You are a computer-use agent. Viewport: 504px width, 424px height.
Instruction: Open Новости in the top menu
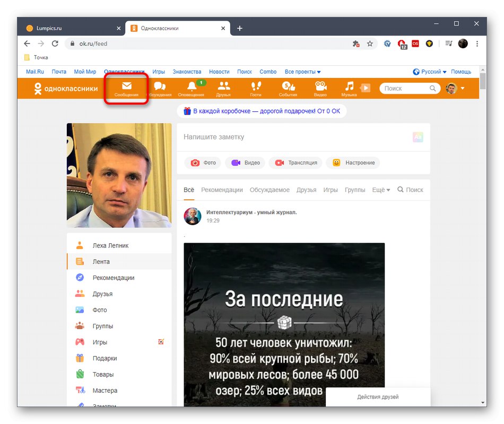point(219,71)
